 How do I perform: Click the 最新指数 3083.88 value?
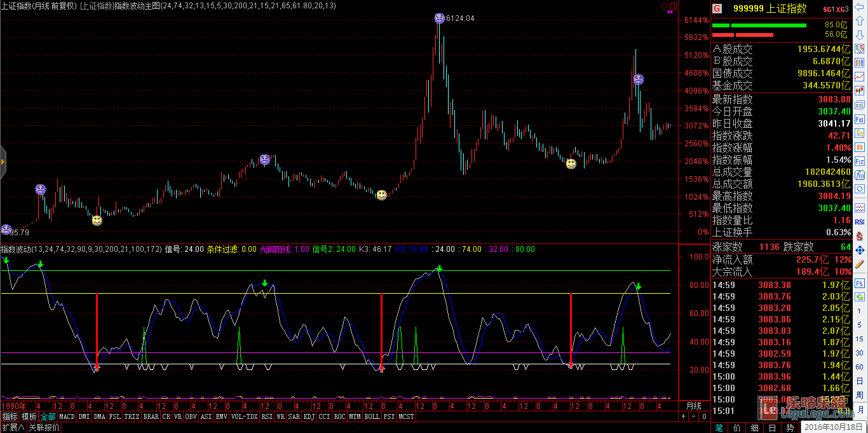pos(836,99)
